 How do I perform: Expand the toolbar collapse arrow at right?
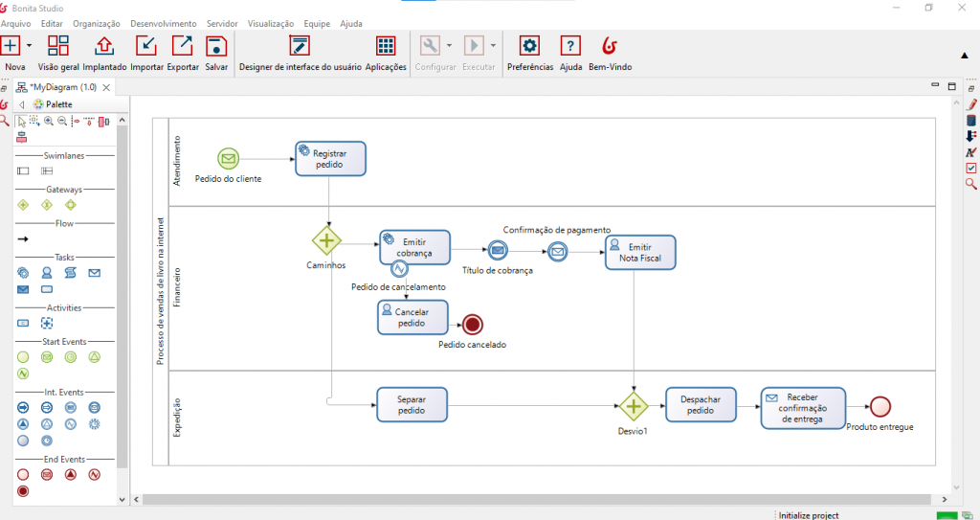964,55
